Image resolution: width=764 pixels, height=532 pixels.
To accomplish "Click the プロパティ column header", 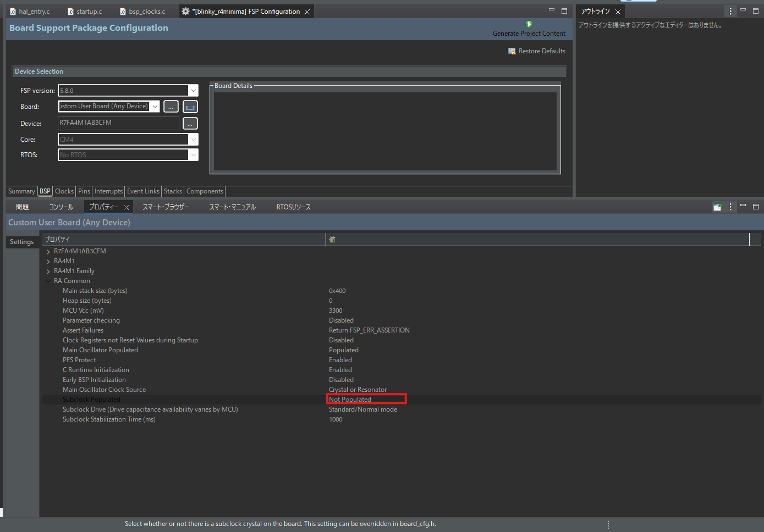I will click(x=184, y=239).
